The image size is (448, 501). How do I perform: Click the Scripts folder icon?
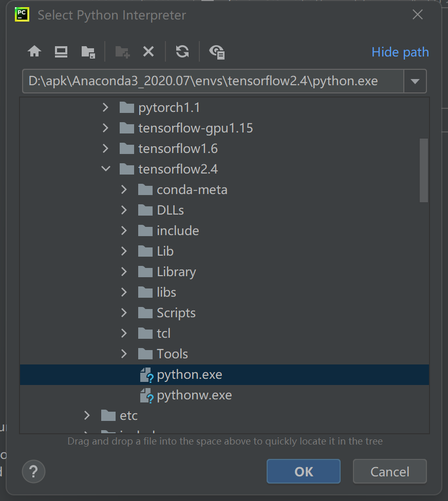point(145,313)
